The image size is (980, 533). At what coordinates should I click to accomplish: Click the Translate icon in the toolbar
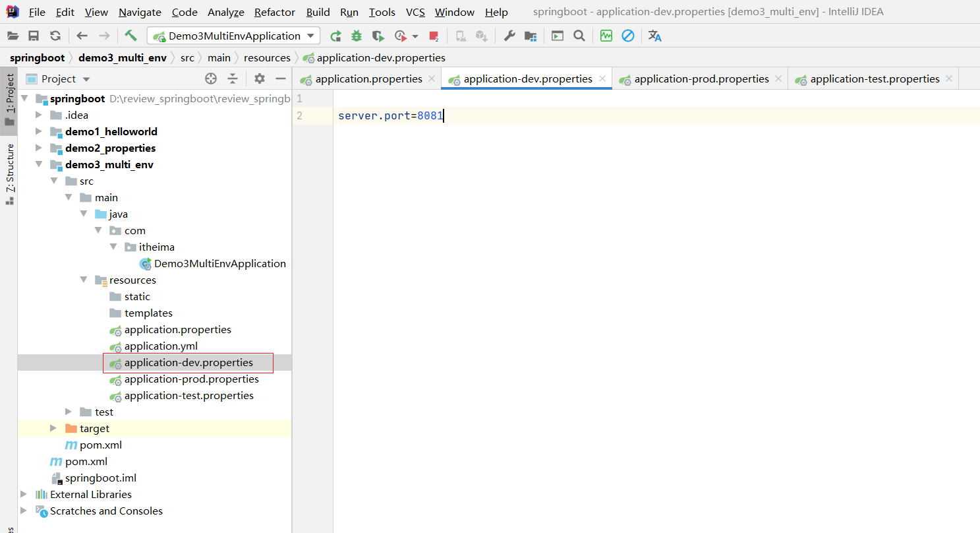click(654, 36)
